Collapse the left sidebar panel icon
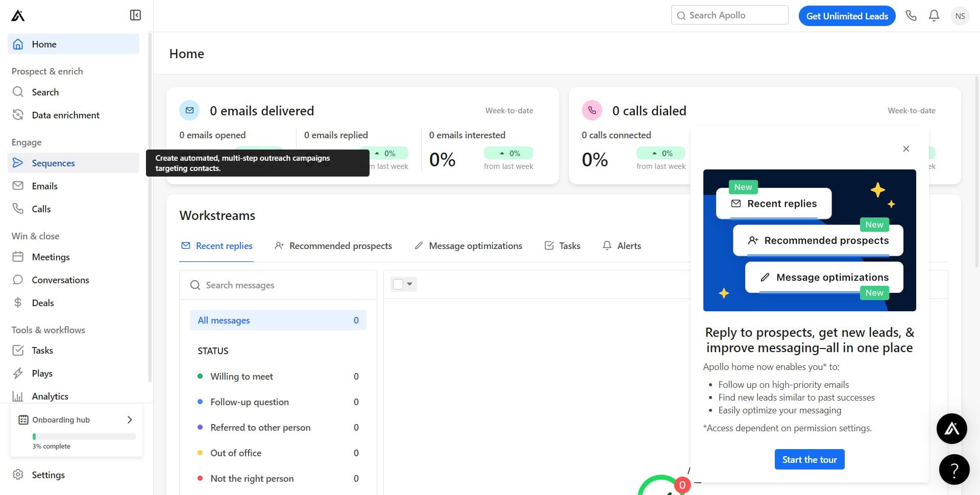 pyautogui.click(x=135, y=15)
